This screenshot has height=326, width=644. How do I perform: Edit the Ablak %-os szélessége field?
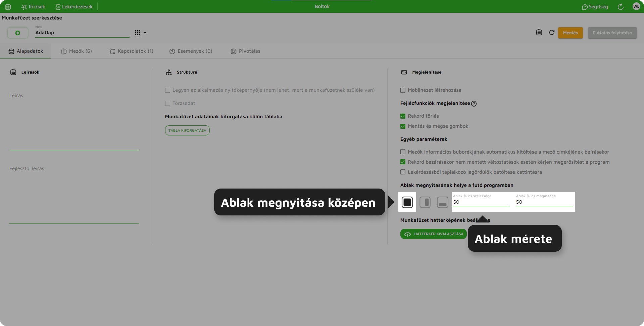tap(481, 201)
